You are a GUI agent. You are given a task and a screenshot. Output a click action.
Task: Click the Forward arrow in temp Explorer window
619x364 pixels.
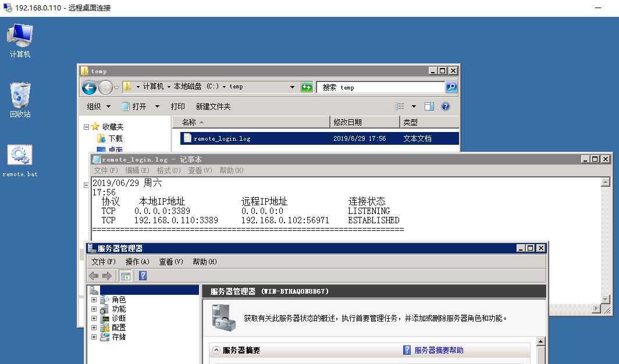[x=105, y=87]
